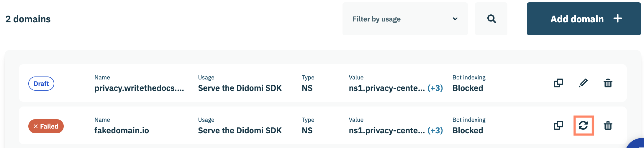Image resolution: width=644 pixels, height=148 pixels.
Task: Show the +3 more values for fakedomain.io
Action: 435,130
